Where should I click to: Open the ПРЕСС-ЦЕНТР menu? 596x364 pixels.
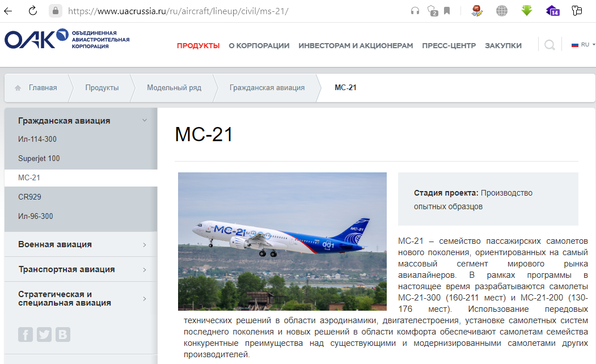click(x=449, y=45)
